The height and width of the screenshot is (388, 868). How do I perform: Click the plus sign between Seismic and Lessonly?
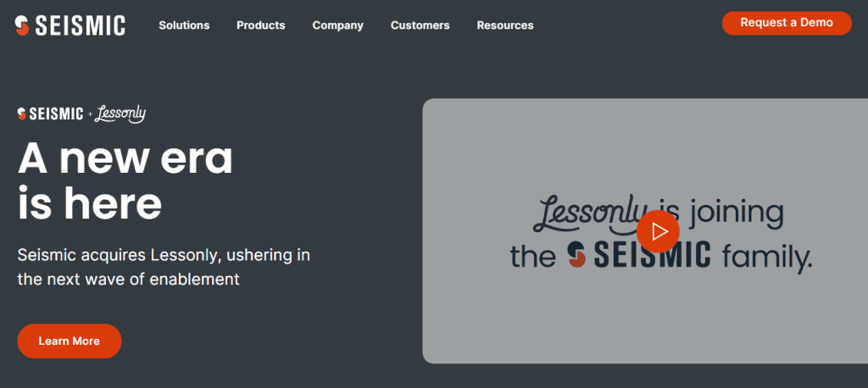pos(90,114)
